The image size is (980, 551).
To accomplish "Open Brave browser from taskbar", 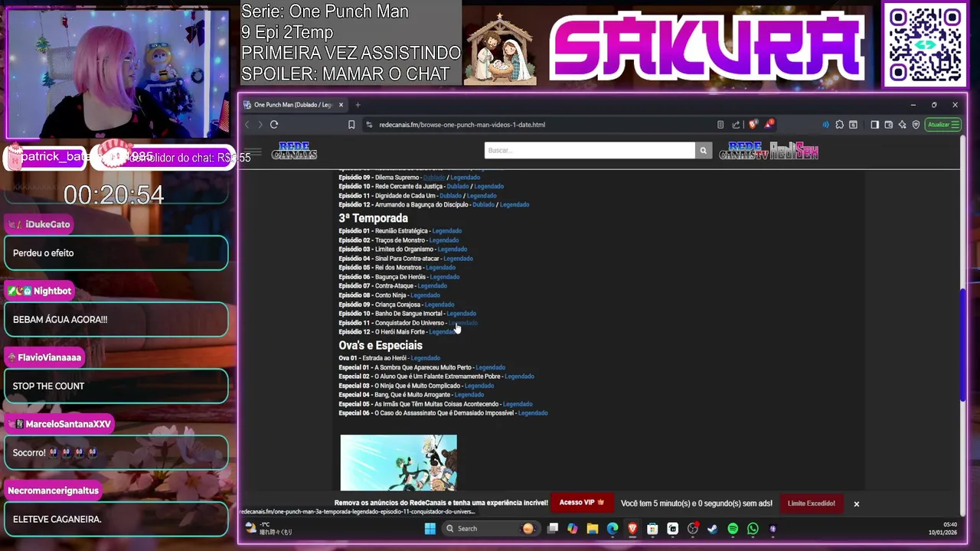I will [632, 529].
